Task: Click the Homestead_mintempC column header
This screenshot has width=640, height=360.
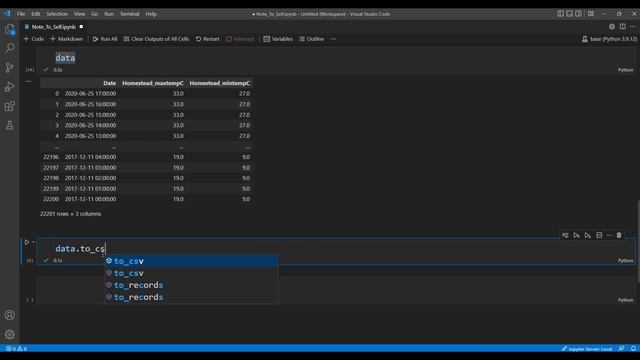Action: click(220, 83)
